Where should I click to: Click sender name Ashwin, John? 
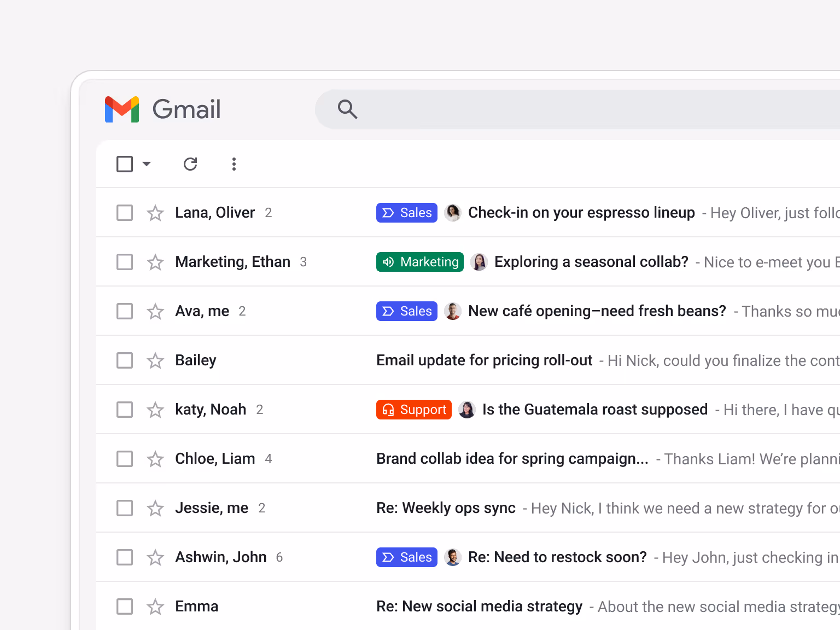(x=221, y=557)
